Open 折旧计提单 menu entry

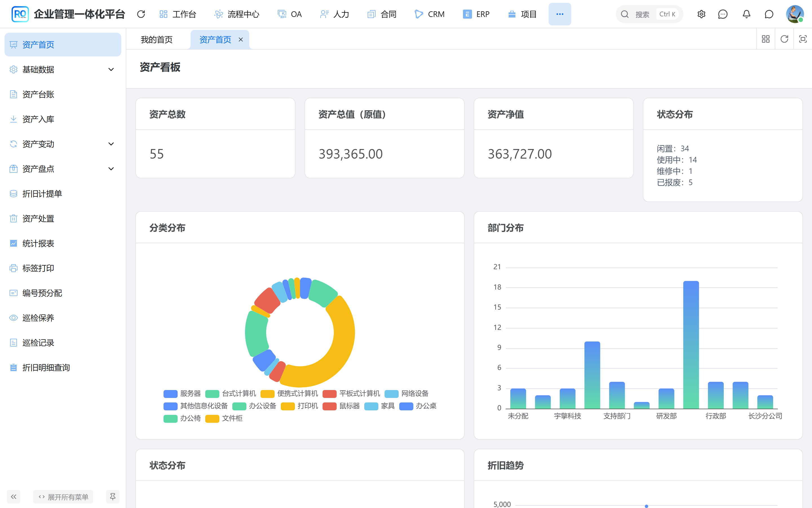click(x=63, y=194)
